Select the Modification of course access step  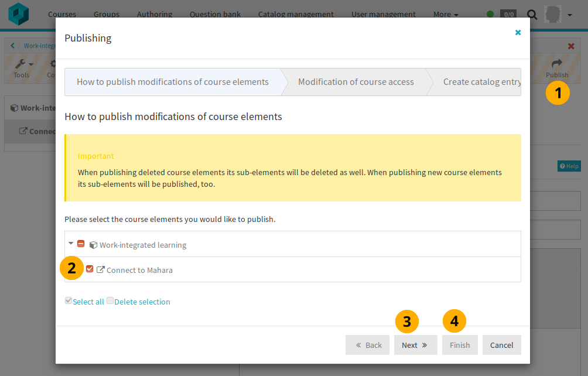(355, 82)
